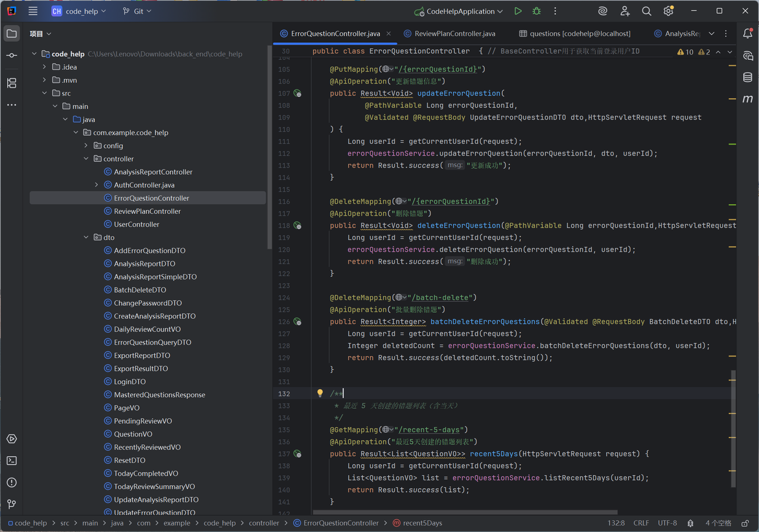Open the Git branch dropdown

pos(137,11)
